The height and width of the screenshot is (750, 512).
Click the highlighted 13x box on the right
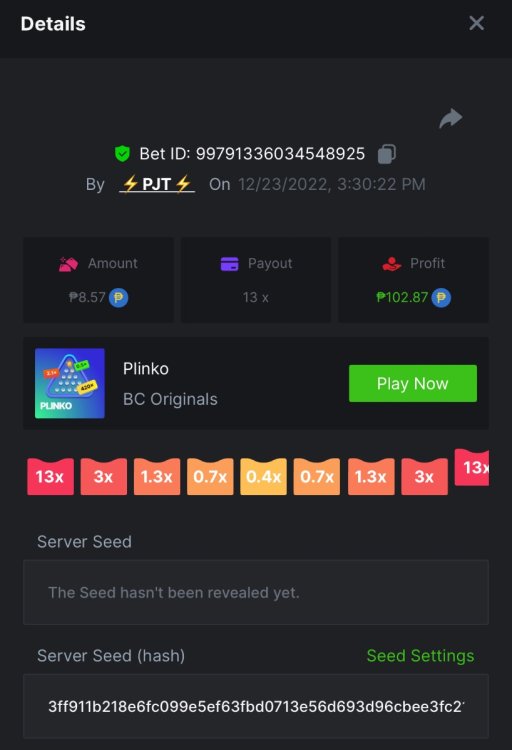click(472, 467)
